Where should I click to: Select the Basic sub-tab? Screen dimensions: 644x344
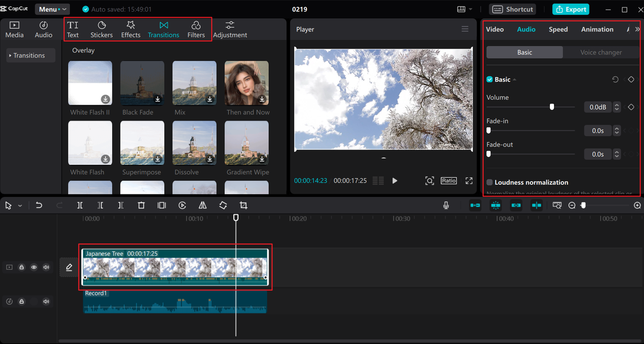[524, 52]
